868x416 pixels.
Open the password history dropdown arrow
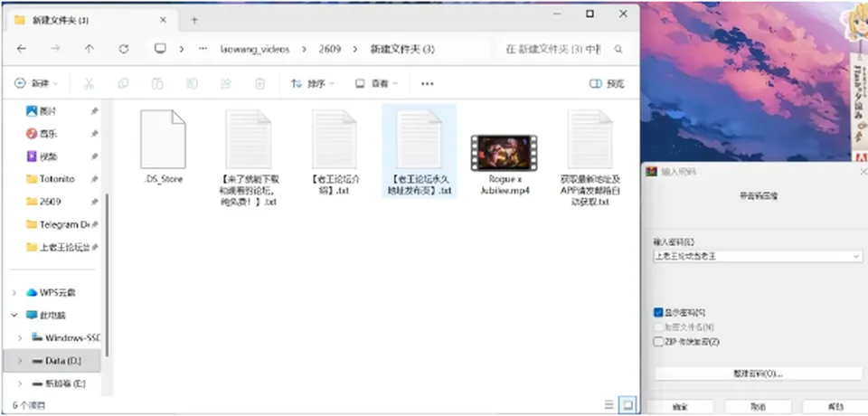coord(856,257)
